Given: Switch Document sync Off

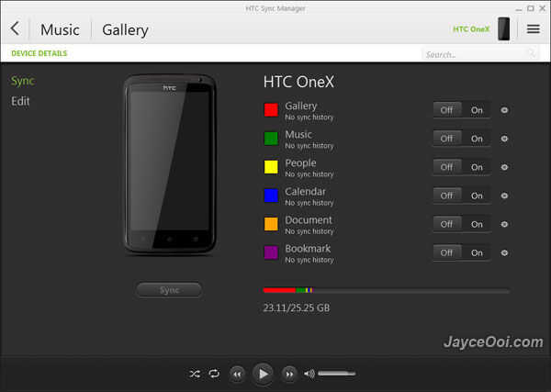Looking at the screenshot, I should point(447,224).
